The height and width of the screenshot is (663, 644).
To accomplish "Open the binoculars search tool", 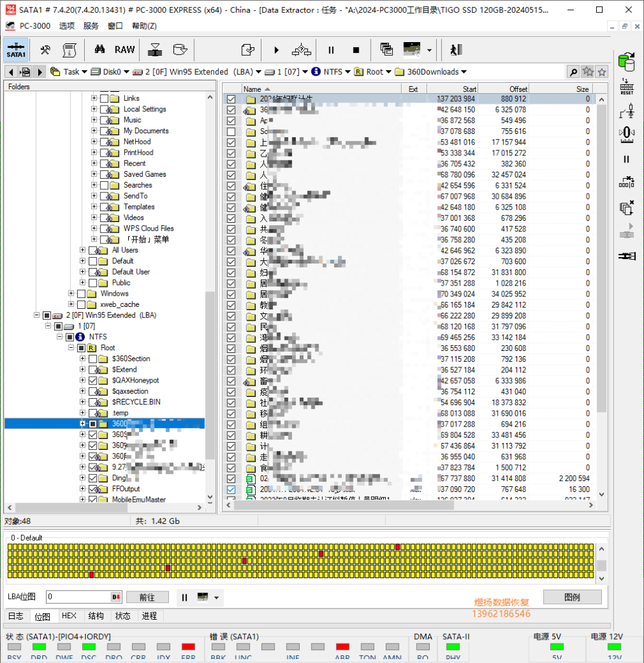I will pyautogui.click(x=100, y=49).
